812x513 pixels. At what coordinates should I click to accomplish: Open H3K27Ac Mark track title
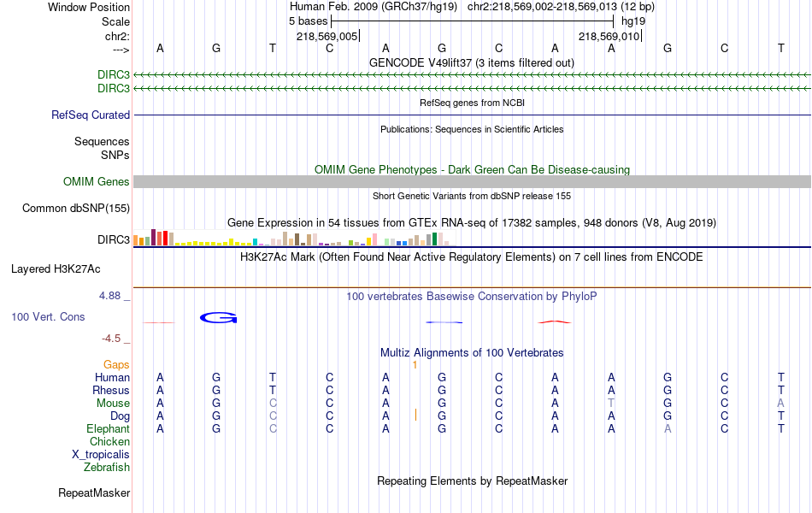[x=471, y=257]
